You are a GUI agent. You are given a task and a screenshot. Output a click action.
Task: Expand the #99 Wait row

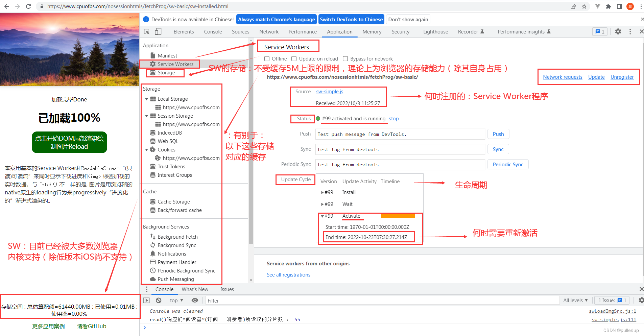point(322,204)
